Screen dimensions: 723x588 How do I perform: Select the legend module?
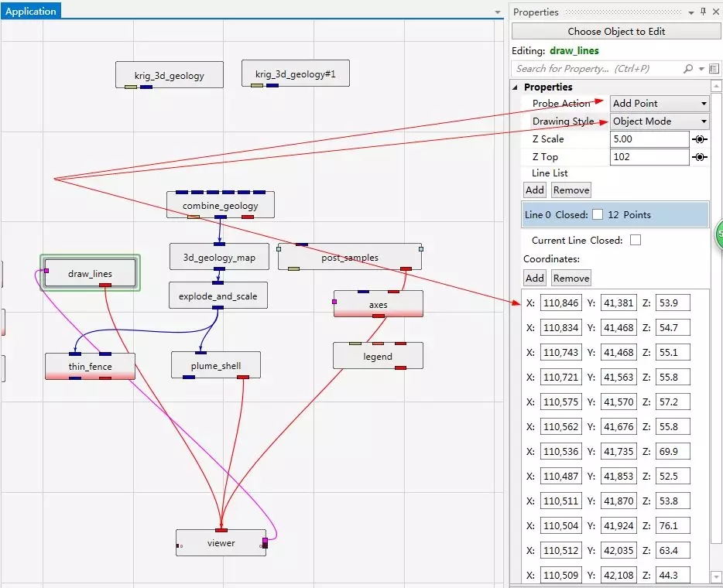click(378, 356)
